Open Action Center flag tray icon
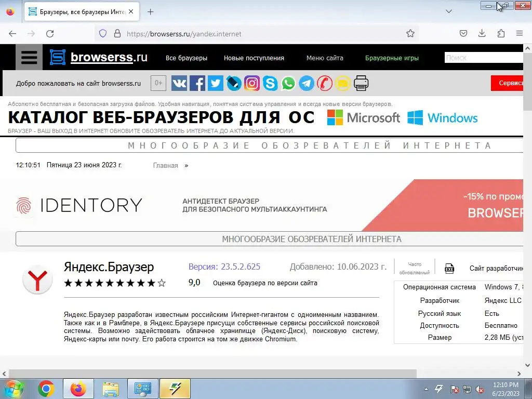 point(454,389)
